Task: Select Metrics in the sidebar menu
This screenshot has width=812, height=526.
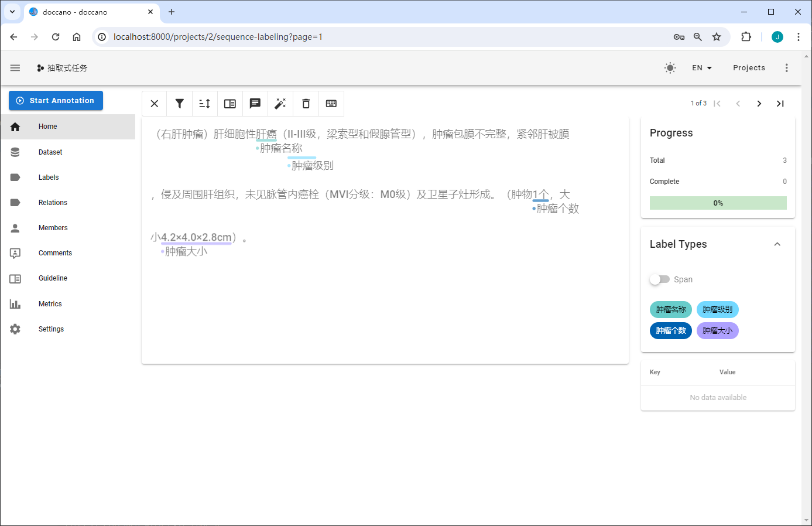Action: pos(50,304)
